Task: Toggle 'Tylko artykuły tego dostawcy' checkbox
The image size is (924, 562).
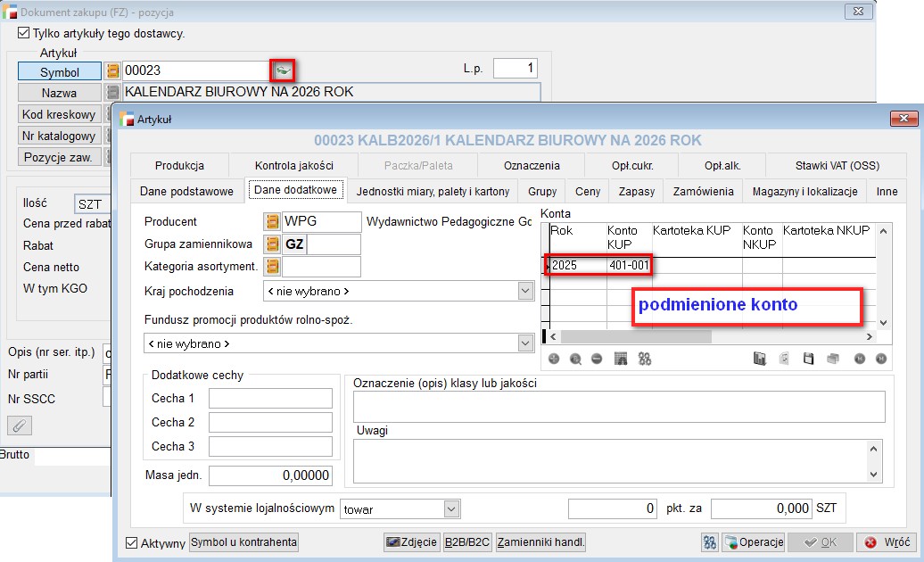Action: (24, 34)
